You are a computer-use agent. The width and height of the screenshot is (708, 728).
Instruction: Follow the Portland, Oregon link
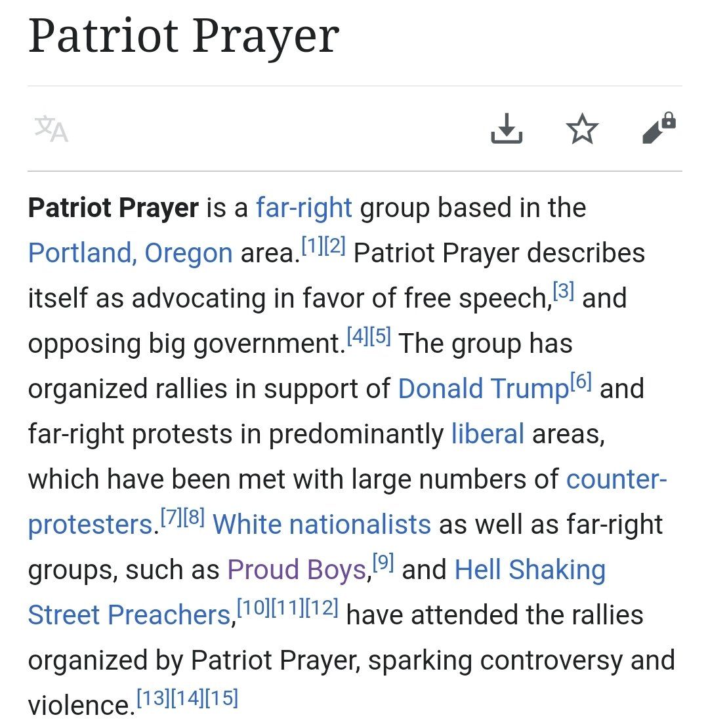(x=130, y=253)
